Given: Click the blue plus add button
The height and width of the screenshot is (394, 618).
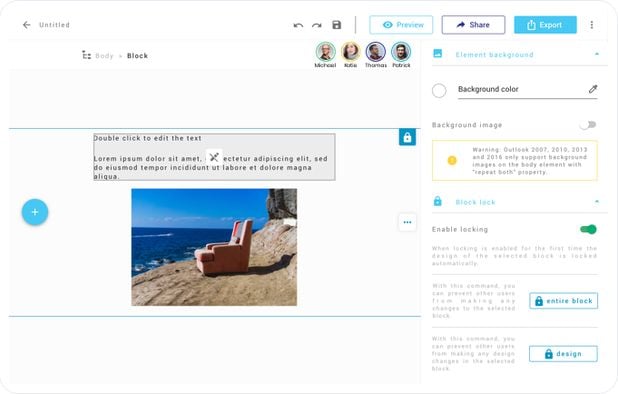Looking at the screenshot, I should 35,212.
